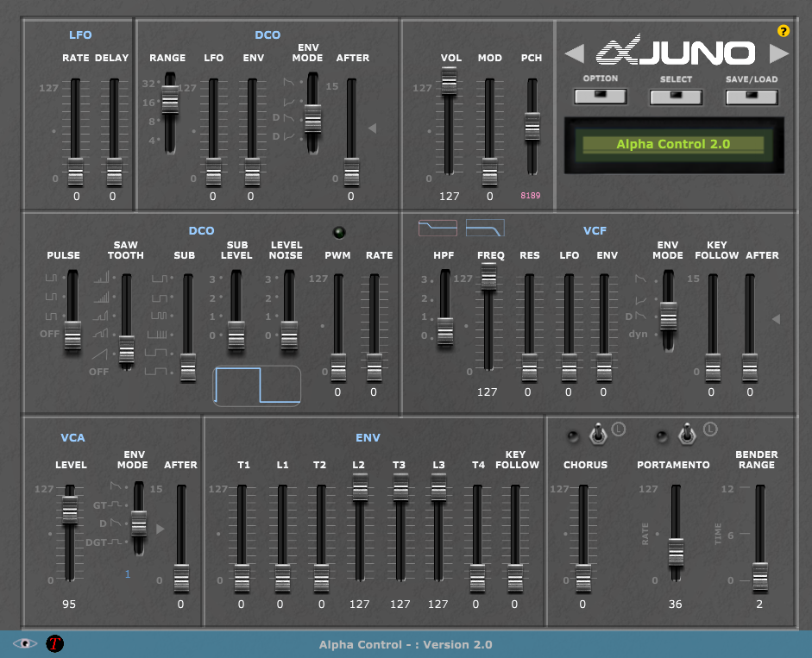
Task: Click the portamento LED indicator
Action: [x=662, y=436]
